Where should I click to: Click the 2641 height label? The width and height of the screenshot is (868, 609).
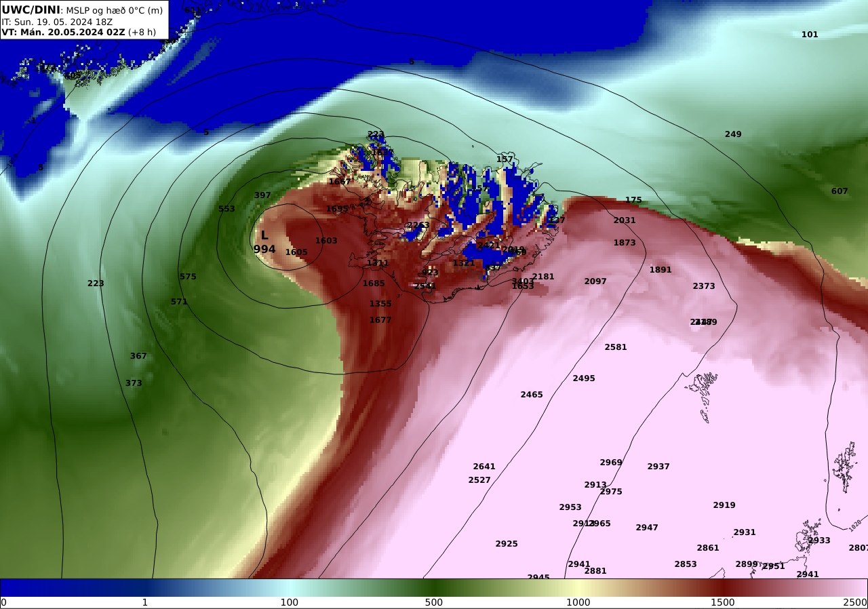(x=484, y=467)
